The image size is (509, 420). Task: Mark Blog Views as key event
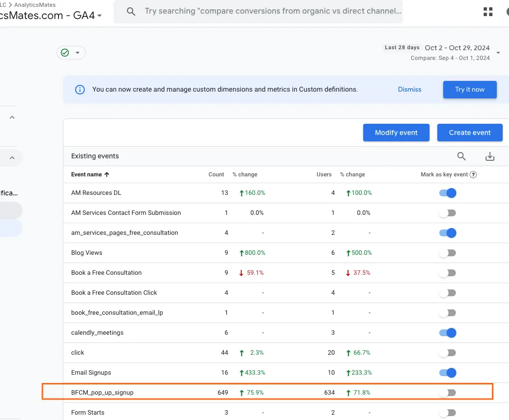448,253
